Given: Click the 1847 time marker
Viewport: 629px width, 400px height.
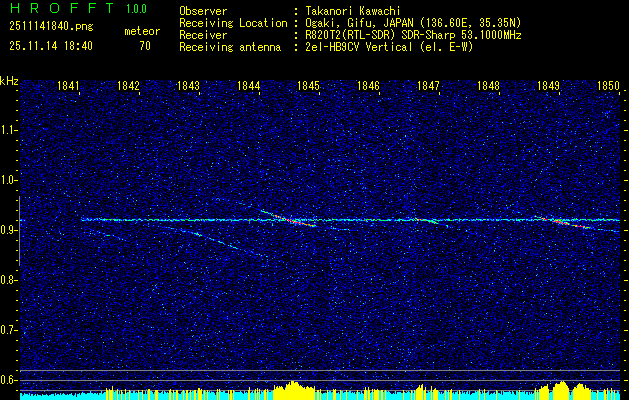Looking at the screenshot, I should (428, 86).
